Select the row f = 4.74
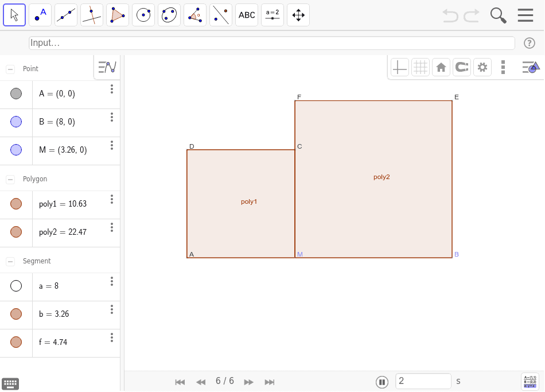Viewport: 545px width, 392px height. (x=60, y=343)
